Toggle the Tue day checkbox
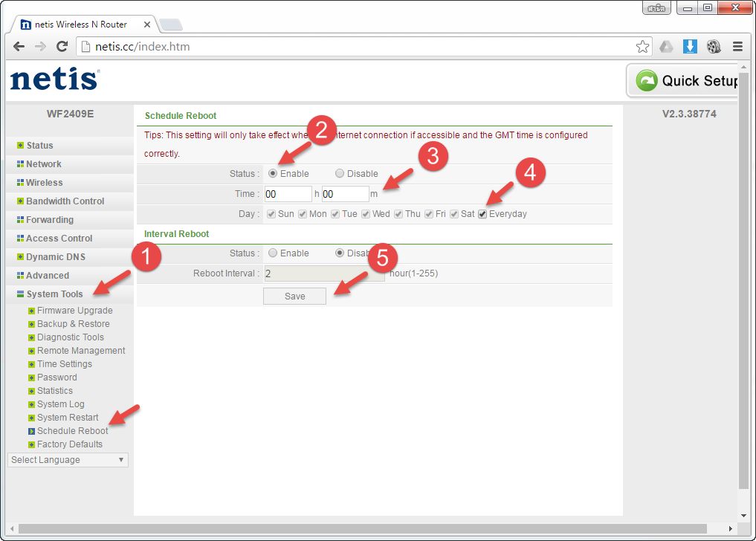Screen dimensions: 756x541 [x=335, y=214]
